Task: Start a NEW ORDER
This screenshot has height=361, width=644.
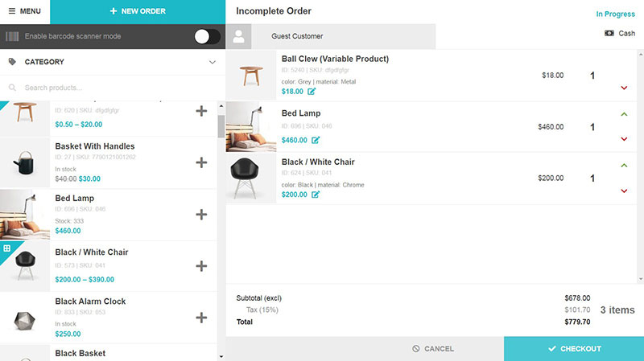Action: pos(138,11)
